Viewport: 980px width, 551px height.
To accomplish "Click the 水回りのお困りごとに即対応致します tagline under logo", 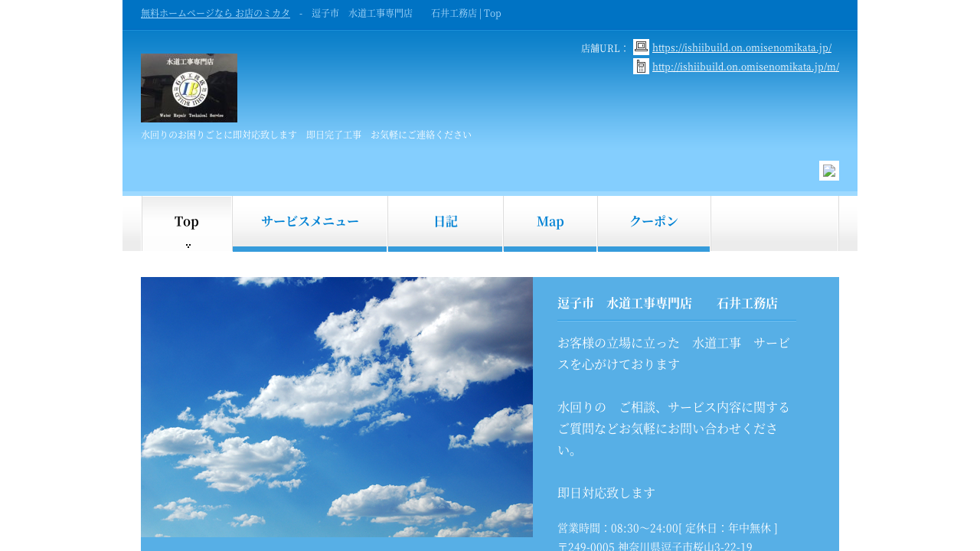I will tap(306, 135).
